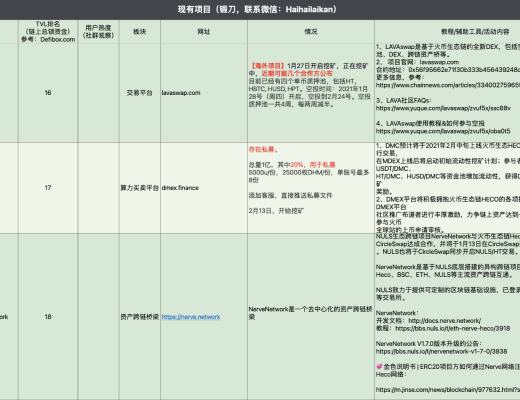Click the line starting 'Heco、BSC、ETH、NULS等主流资产'
This screenshot has height=400, width=520.
(444, 275)
